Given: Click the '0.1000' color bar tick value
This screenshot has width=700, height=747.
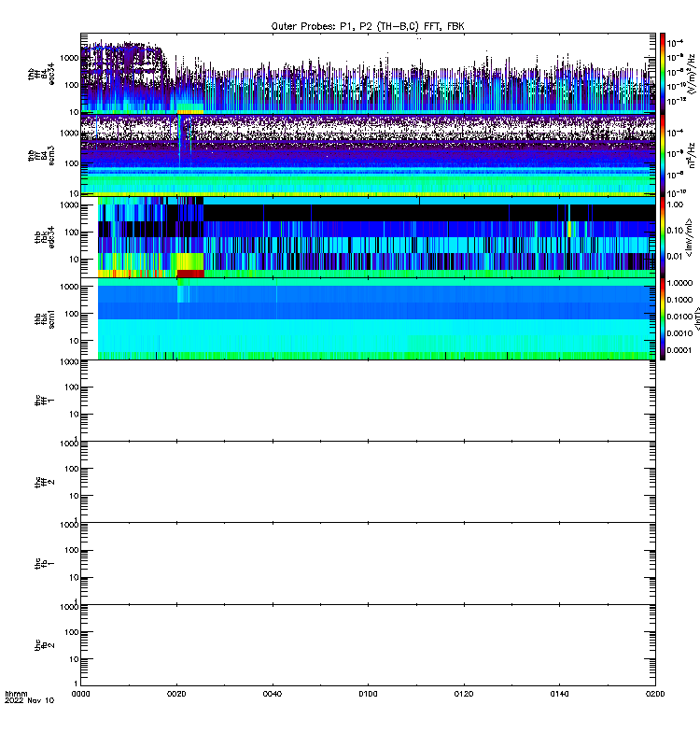Looking at the screenshot, I should tap(680, 300).
